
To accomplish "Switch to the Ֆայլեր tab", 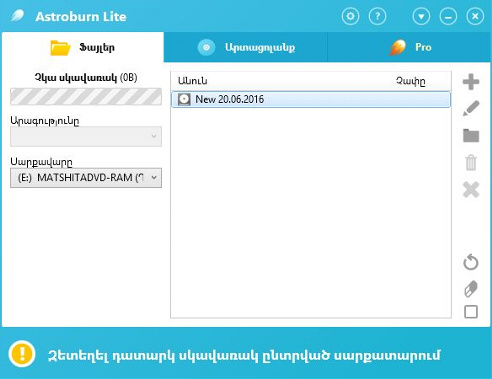I will tap(83, 47).
